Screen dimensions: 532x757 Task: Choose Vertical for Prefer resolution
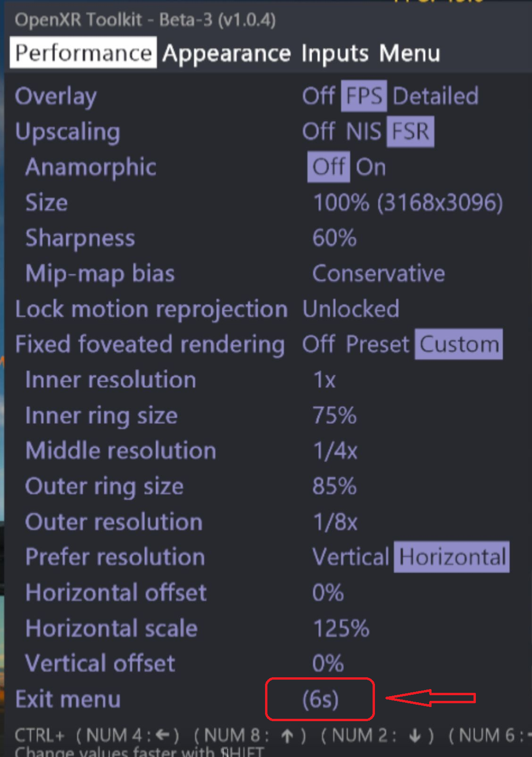point(350,557)
